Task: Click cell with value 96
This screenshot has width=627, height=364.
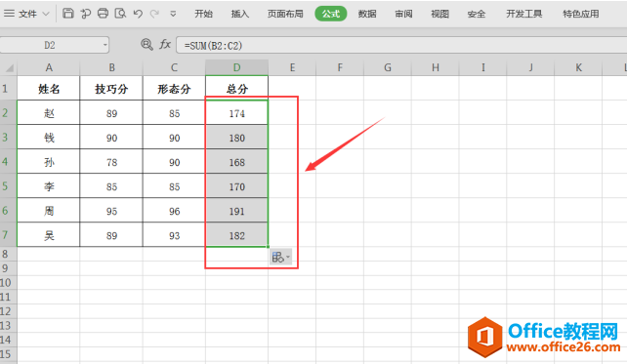Action: [x=174, y=211]
